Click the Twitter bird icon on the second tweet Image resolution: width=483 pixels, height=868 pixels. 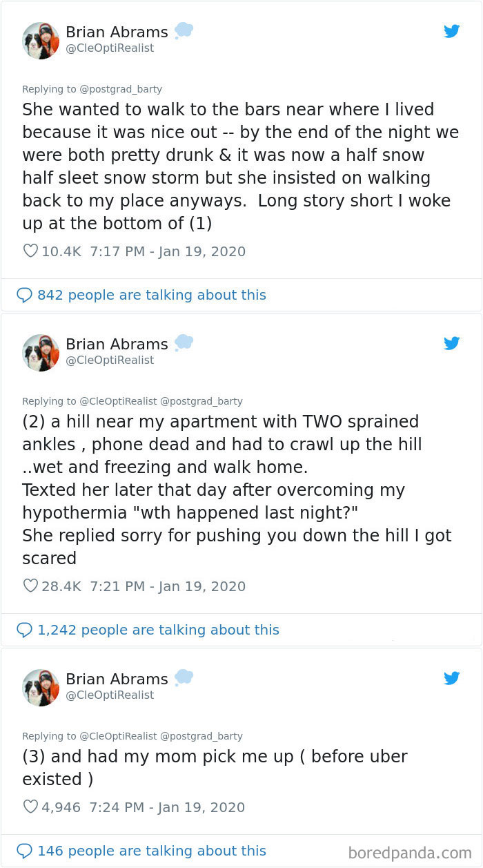coord(452,343)
